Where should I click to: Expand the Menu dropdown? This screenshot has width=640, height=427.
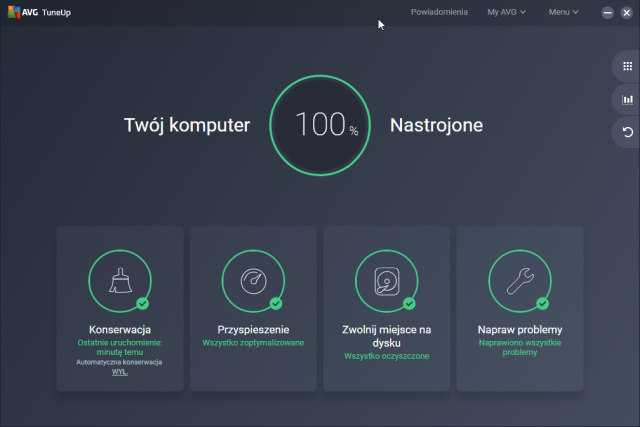click(x=563, y=12)
